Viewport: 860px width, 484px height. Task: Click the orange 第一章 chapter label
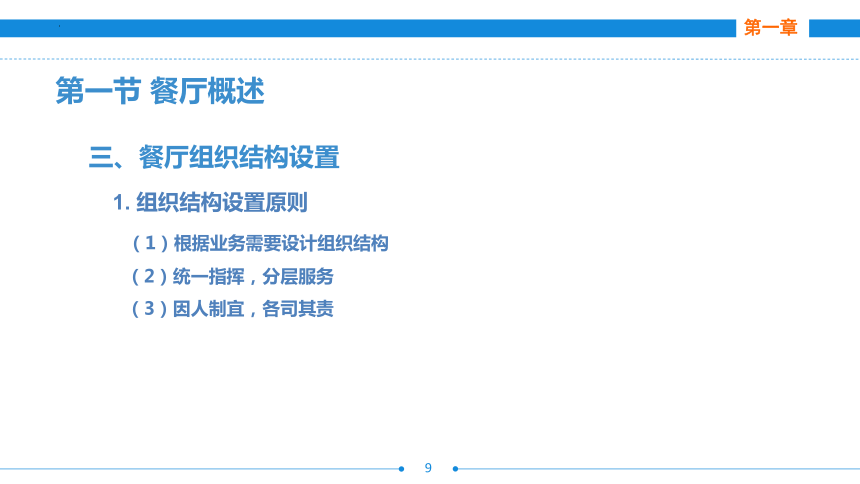pos(771,27)
